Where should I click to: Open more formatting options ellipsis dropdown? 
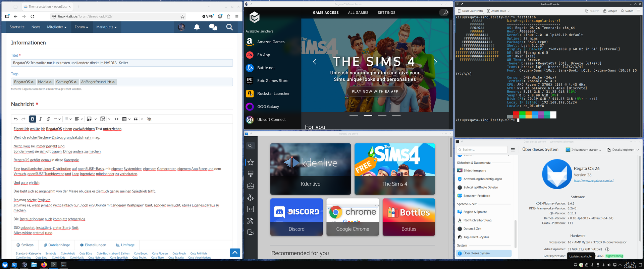[x=57, y=119]
